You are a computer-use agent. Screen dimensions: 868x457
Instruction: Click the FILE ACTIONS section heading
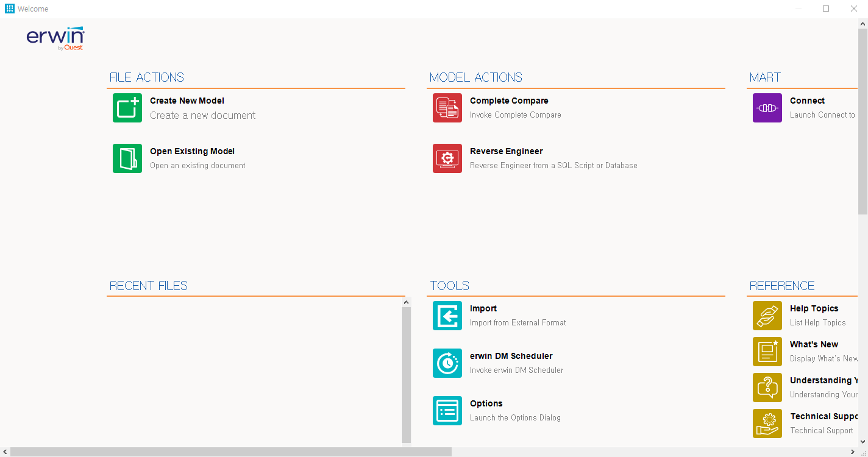point(147,77)
